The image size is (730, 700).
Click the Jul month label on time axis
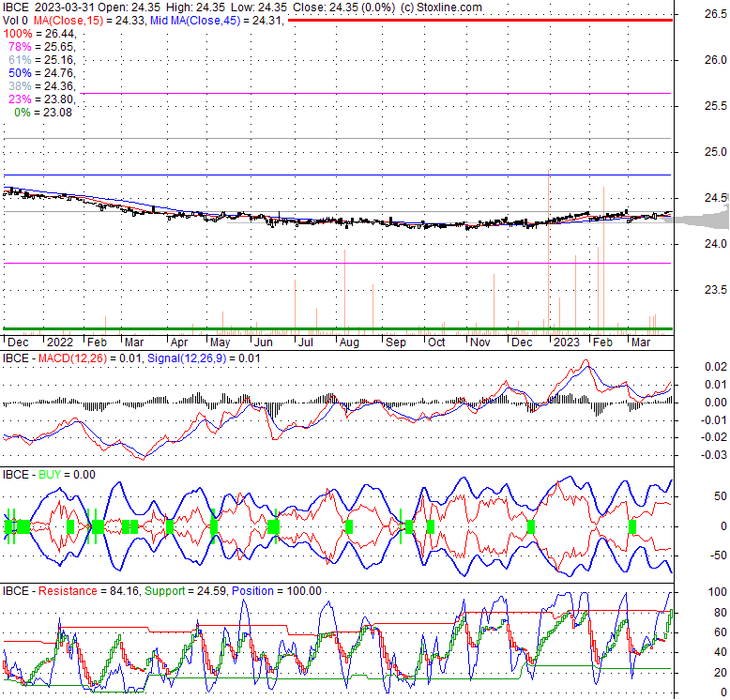pos(305,342)
